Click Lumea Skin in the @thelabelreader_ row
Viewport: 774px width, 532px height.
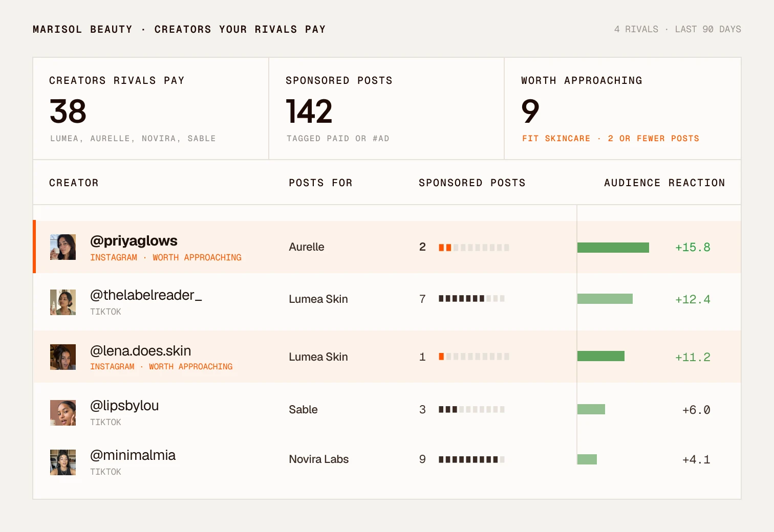click(x=318, y=299)
